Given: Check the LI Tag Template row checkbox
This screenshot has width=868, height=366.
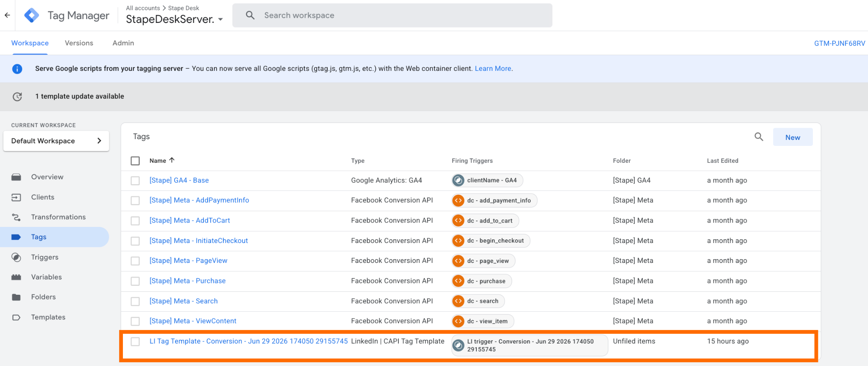Looking at the screenshot, I should [135, 341].
